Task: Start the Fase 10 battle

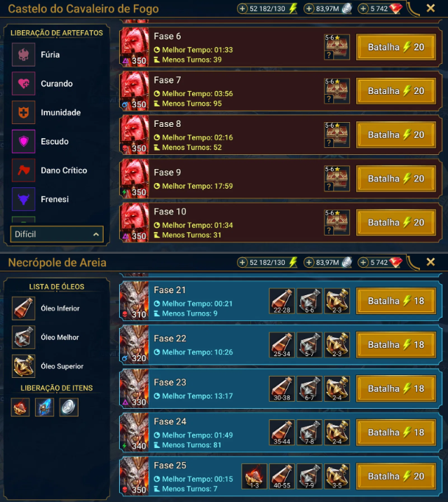Action: click(x=396, y=222)
